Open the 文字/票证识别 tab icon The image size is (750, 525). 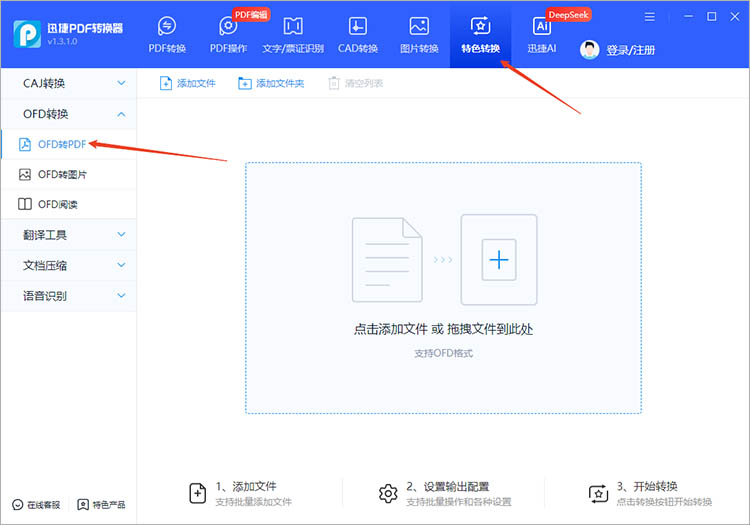293,26
